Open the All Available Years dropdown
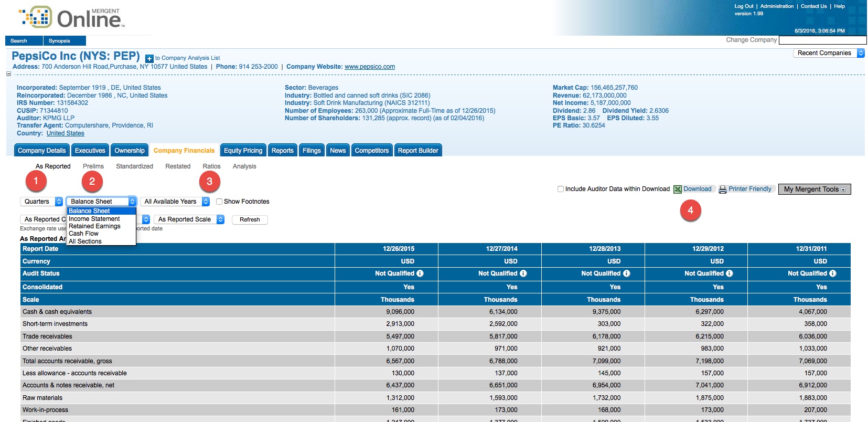The image size is (868, 422). click(x=175, y=202)
